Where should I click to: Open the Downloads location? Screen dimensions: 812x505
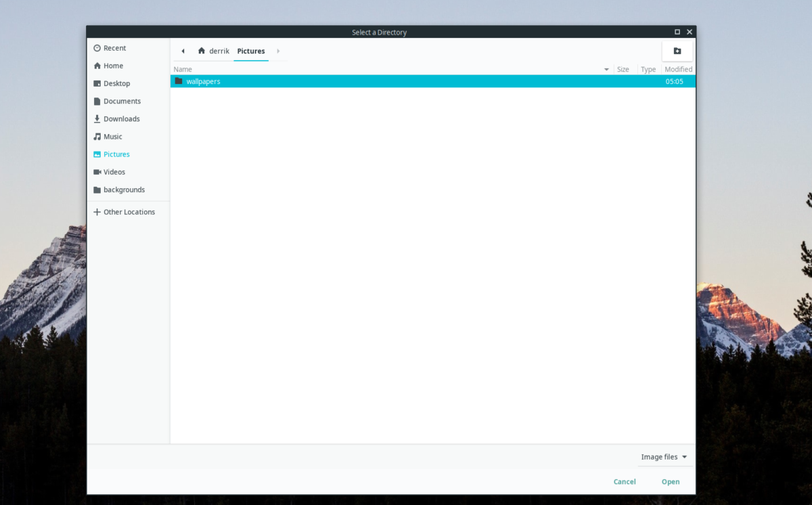click(122, 118)
